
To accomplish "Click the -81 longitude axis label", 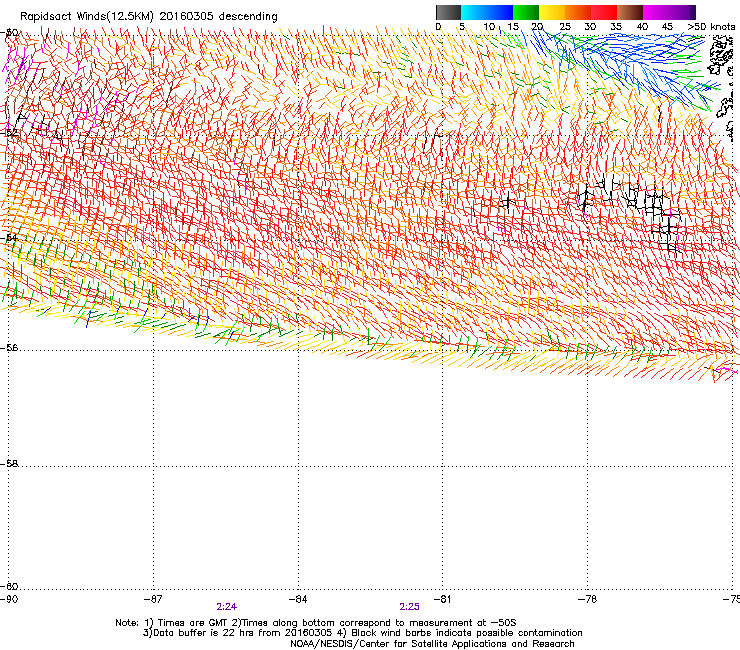I will pos(442,599).
